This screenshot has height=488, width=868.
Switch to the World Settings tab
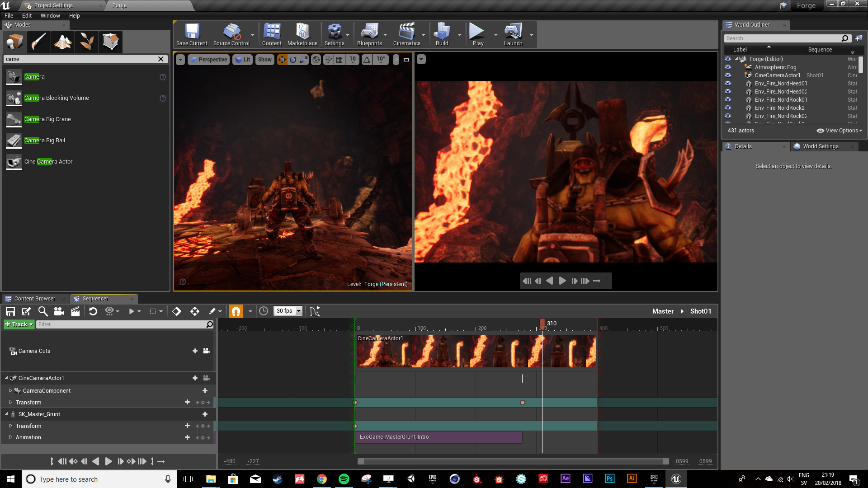(x=821, y=146)
